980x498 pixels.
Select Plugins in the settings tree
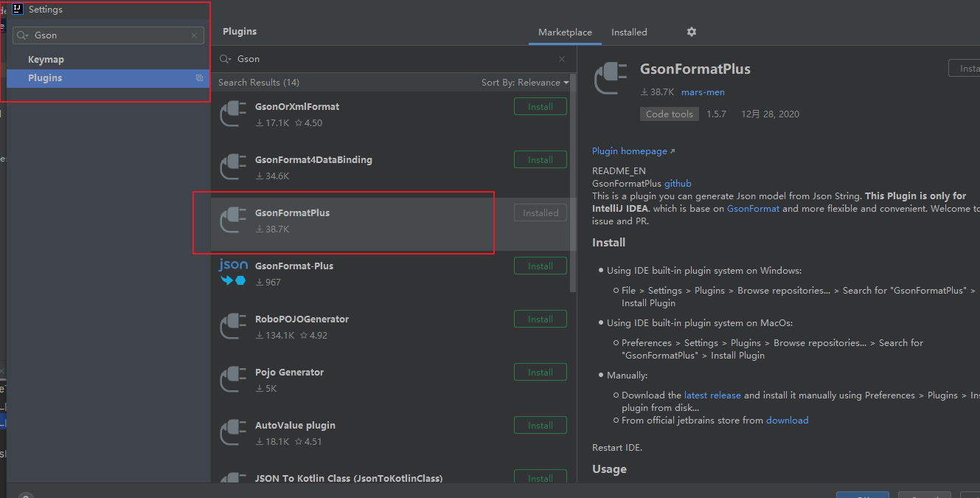pos(108,78)
